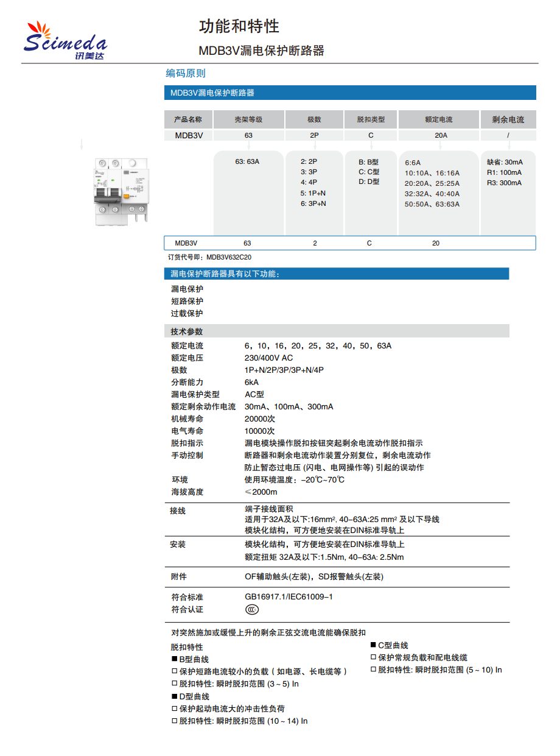The width and height of the screenshot is (560, 756).
Task: Click the blue MDB3V漏电保护断路器 banner
Action: [x=350, y=93]
